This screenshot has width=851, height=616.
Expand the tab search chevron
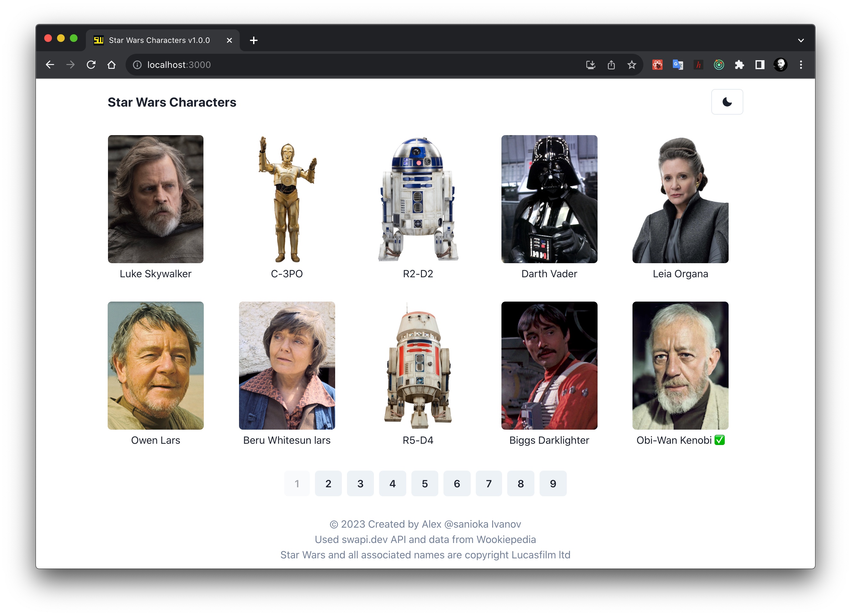tap(801, 40)
